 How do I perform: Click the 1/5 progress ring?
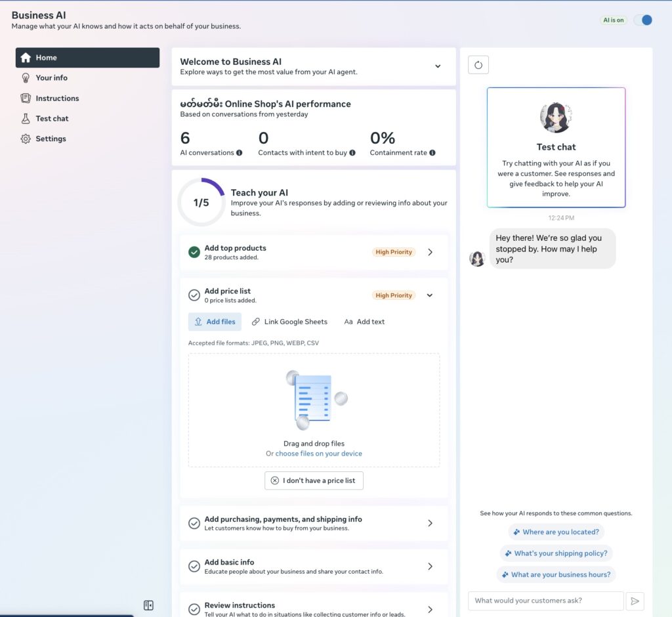coord(201,202)
